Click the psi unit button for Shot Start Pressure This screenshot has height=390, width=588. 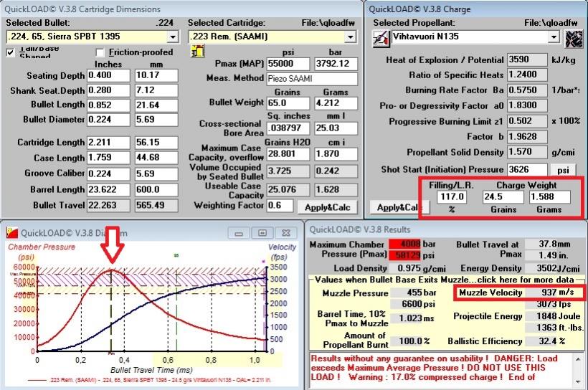[563, 169]
